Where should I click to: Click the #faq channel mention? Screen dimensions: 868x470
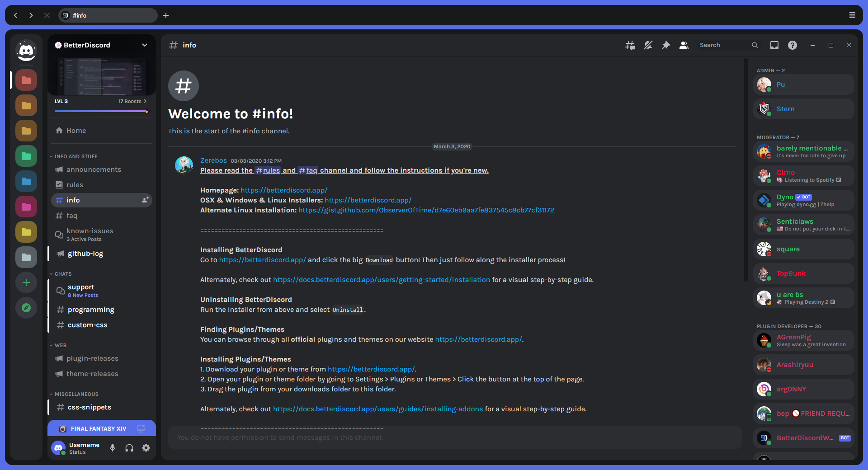coord(308,170)
